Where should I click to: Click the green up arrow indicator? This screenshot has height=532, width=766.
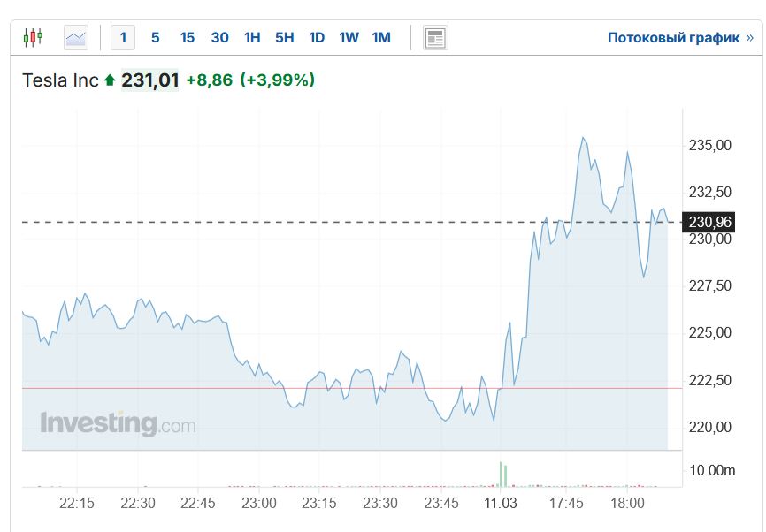110,80
